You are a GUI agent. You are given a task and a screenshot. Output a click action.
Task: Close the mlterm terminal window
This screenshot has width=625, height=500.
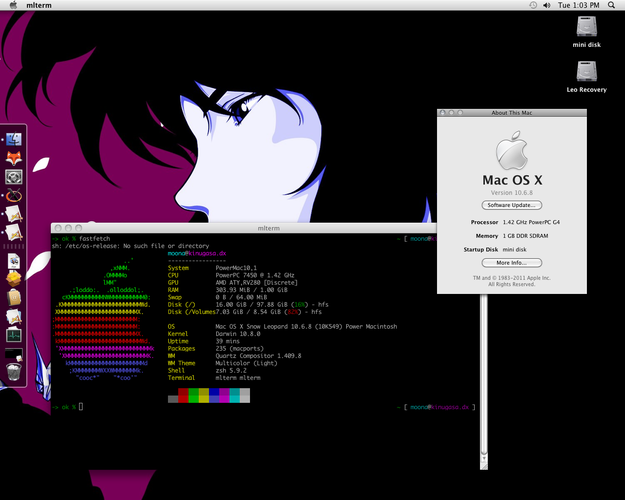(58, 228)
